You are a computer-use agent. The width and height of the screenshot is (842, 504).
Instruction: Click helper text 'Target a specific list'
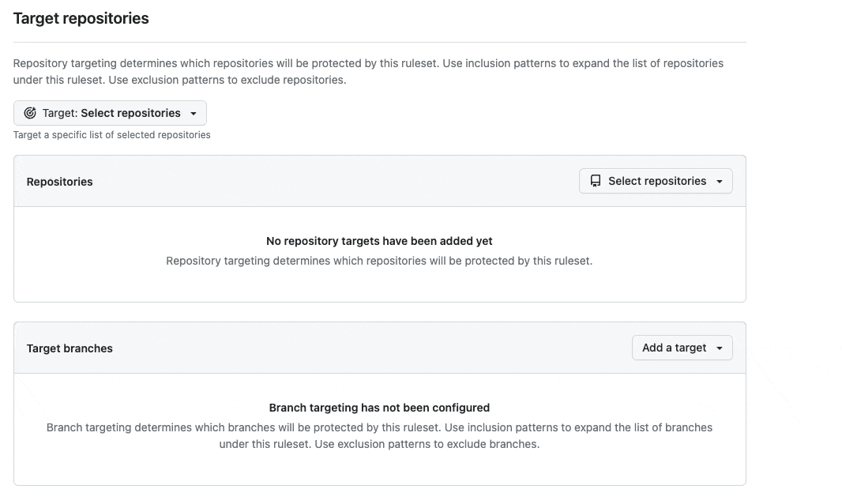click(x=112, y=135)
